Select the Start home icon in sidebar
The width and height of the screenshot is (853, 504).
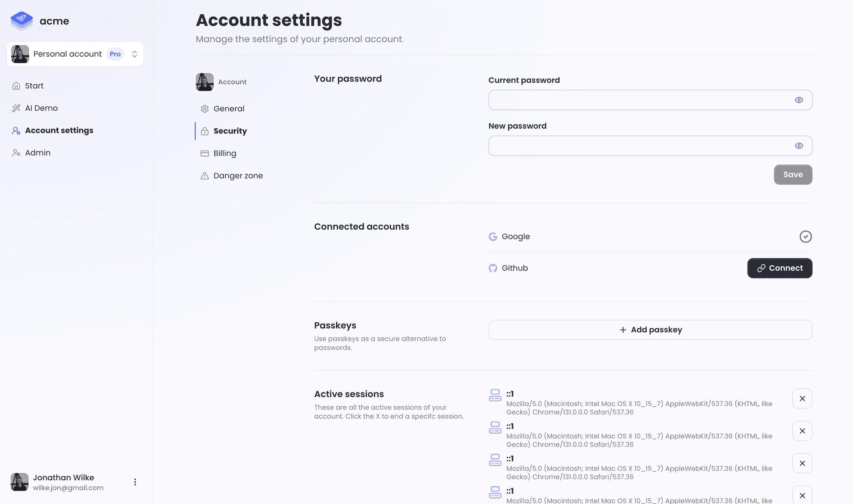tap(16, 86)
